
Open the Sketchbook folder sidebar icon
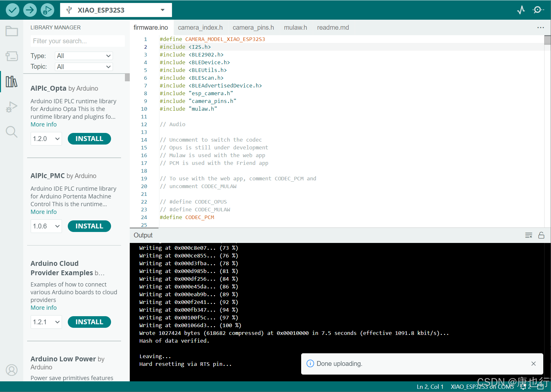click(x=12, y=31)
